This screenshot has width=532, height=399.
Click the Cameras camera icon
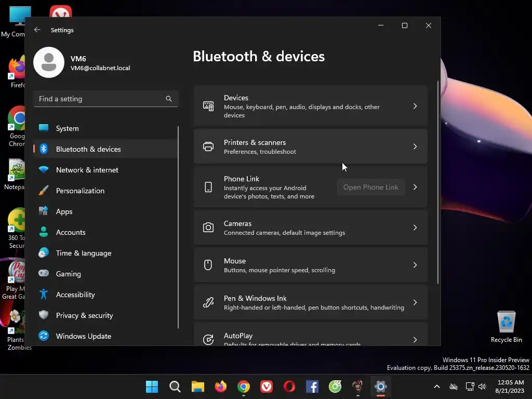point(208,228)
